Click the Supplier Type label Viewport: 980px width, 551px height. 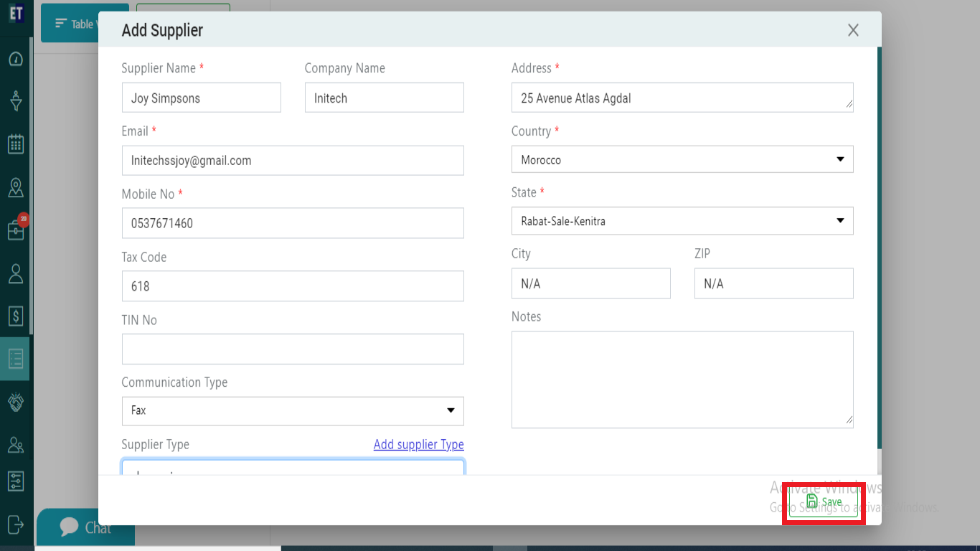point(155,444)
